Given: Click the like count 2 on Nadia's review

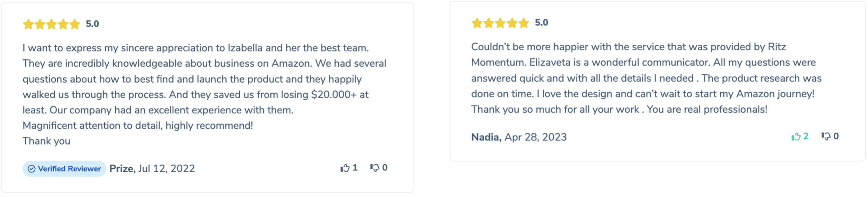Looking at the screenshot, I should click(806, 136).
